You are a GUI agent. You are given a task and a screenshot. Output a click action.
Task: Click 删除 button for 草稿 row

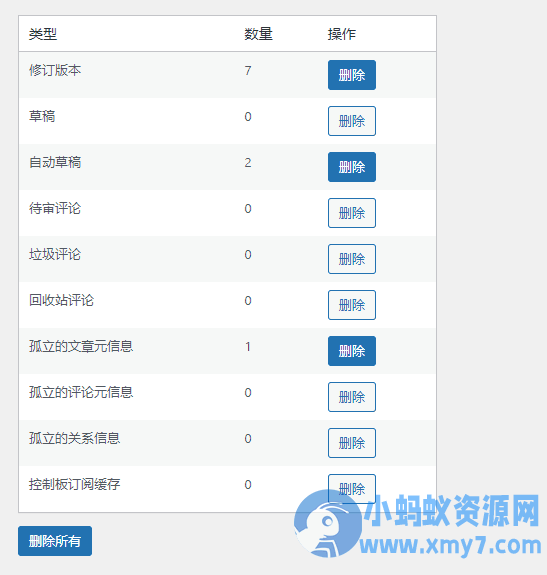click(352, 121)
